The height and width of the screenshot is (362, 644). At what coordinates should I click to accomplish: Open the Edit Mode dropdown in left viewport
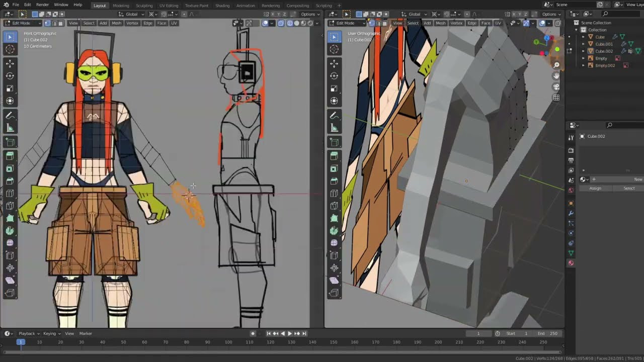(23, 23)
